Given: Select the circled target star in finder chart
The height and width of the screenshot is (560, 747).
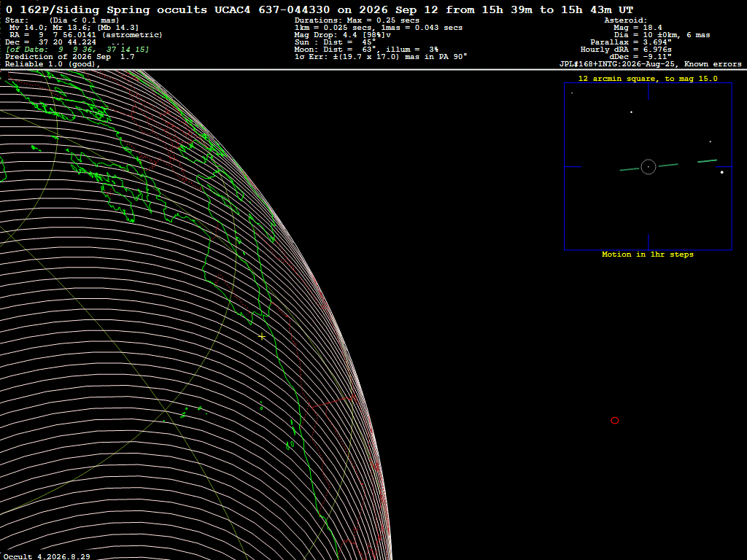Looking at the screenshot, I should (x=649, y=167).
